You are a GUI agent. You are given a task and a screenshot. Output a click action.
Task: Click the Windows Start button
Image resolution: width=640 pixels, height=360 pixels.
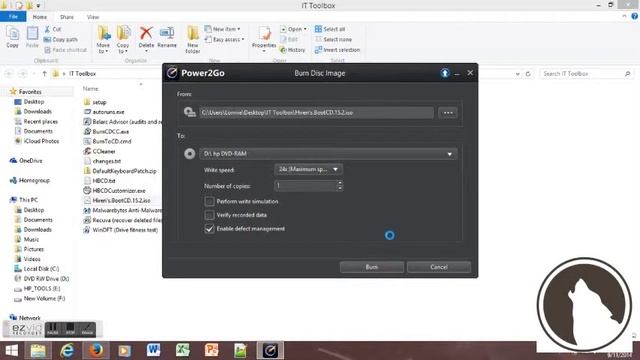click(x=11, y=351)
